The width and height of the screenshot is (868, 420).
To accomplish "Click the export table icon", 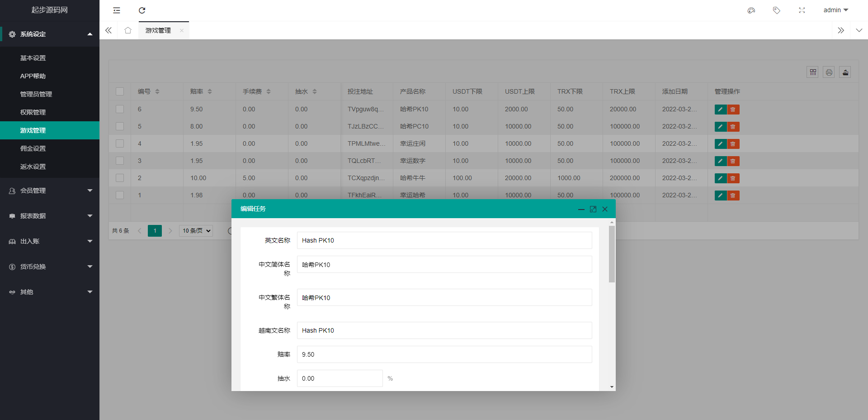I will 845,72.
